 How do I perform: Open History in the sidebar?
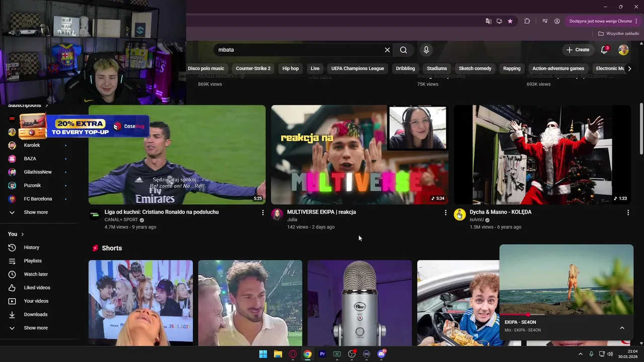pyautogui.click(x=31, y=247)
